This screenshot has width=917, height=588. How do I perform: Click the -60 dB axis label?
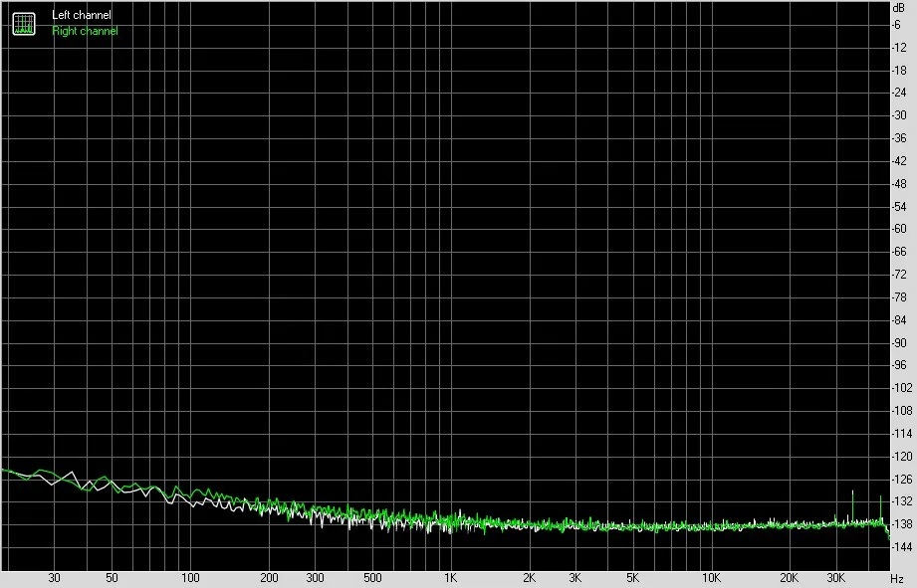(x=899, y=229)
